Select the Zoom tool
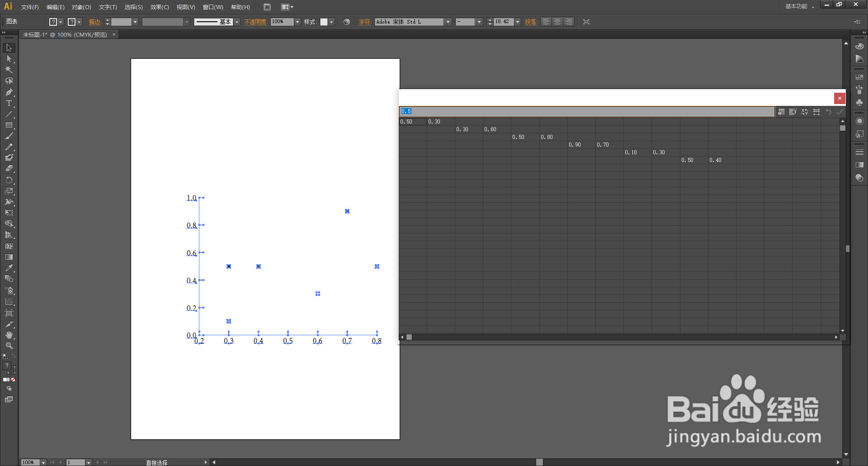The image size is (868, 466). coord(9,346)
